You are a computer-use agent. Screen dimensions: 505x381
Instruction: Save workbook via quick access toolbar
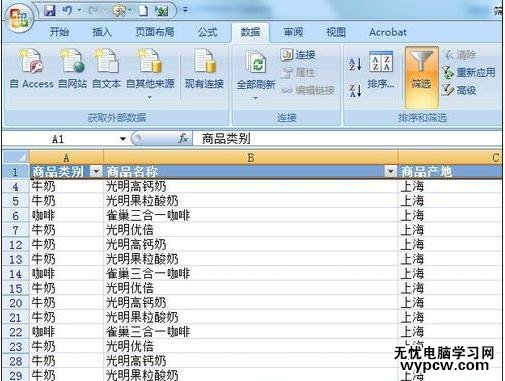pyautogui.click(x=50, y=11)
